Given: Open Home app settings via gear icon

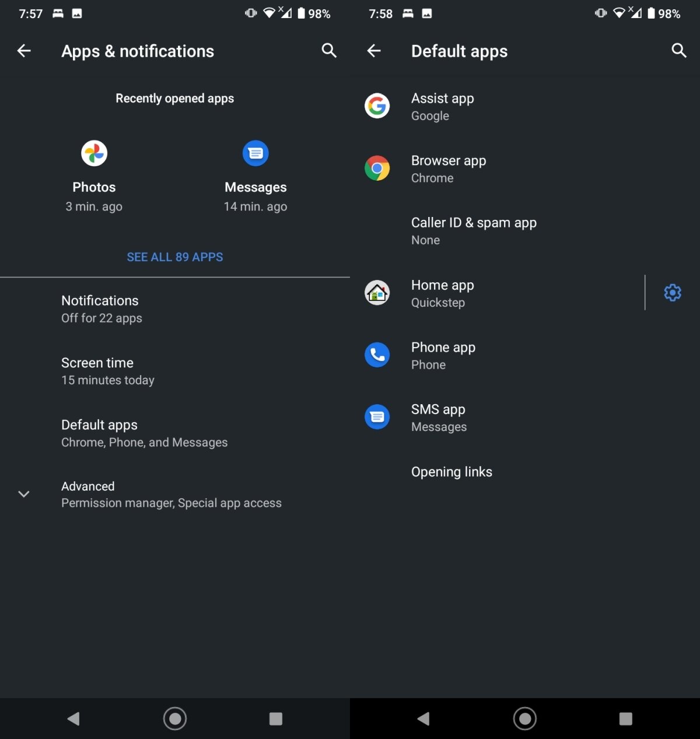Looking at the screenshot, I should click(x=672, y=292).
